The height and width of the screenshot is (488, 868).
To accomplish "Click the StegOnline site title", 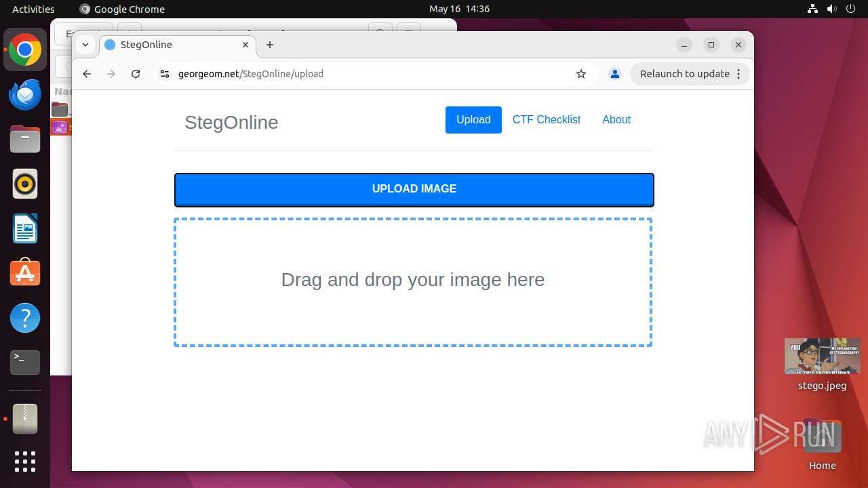I will point(231,123).
